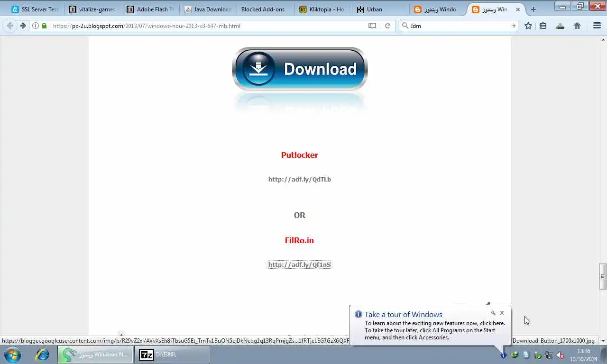The width and height of the screenshot is (607, 364).
Task: Click the green padlock security icon
Action: click(x=44, y=26)
